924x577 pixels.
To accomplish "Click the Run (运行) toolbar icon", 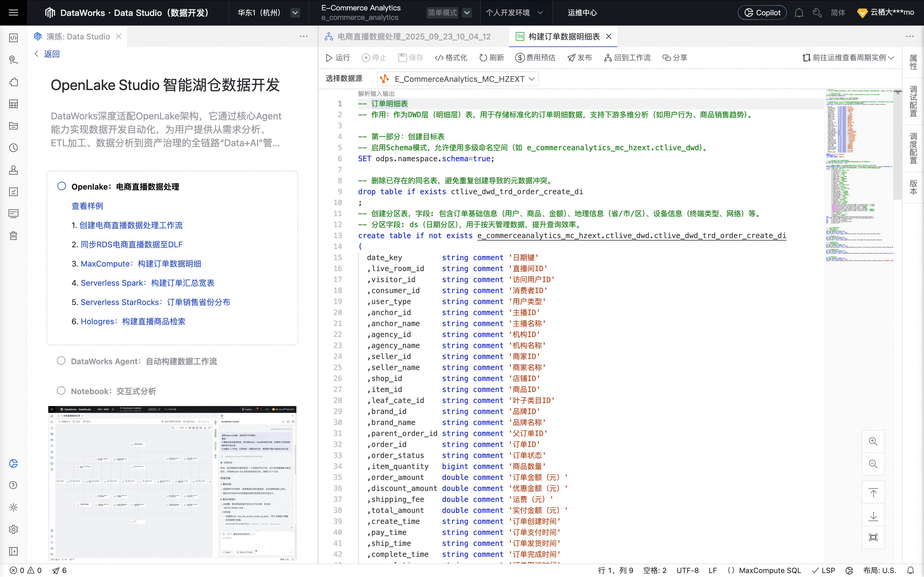I will pos(329,58).
